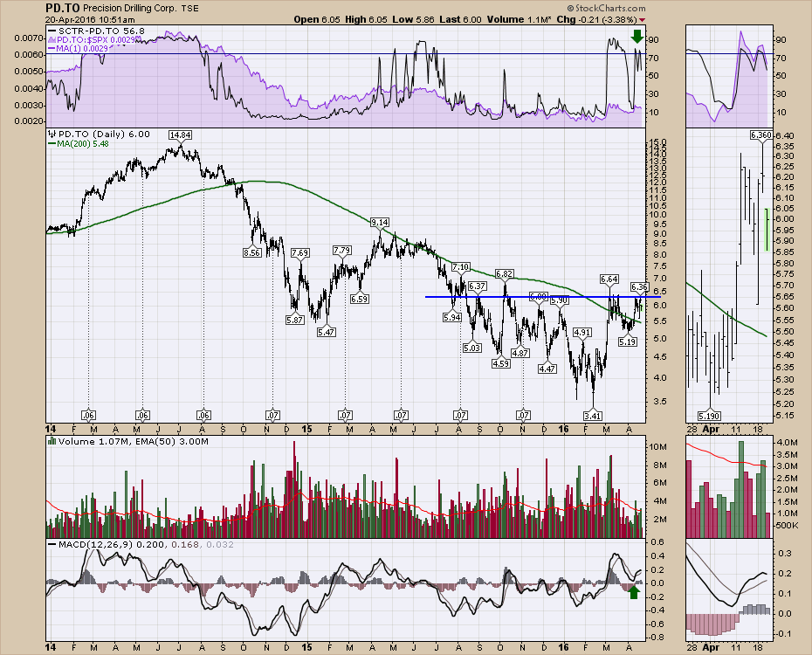The width and height of the screenshot is (812, 655).
Task: Click the Volume 1.1M header value
Action: [519, 20]
